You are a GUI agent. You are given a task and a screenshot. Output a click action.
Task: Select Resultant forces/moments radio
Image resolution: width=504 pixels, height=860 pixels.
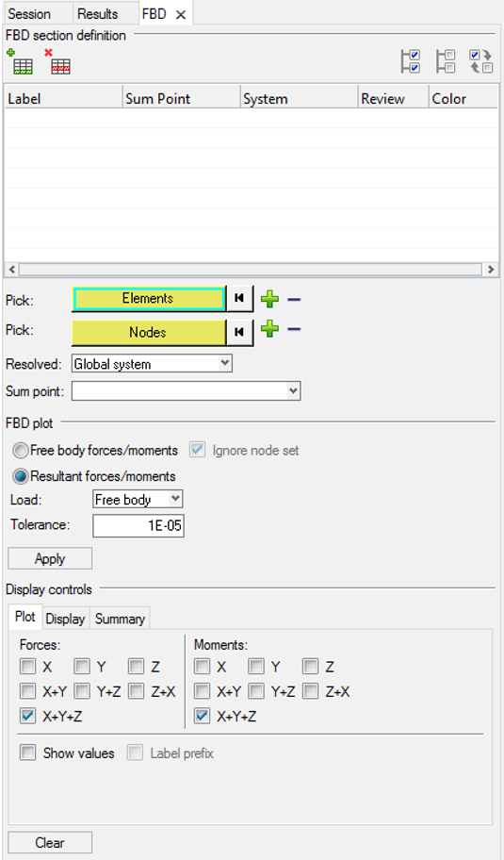click(x=21, y=476)
